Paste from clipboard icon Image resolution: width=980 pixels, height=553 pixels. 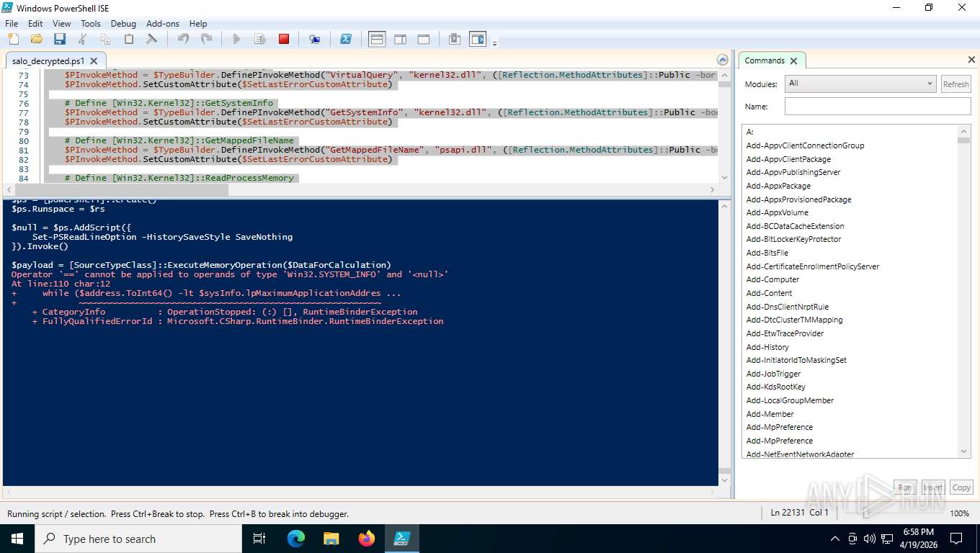point(129,39)
